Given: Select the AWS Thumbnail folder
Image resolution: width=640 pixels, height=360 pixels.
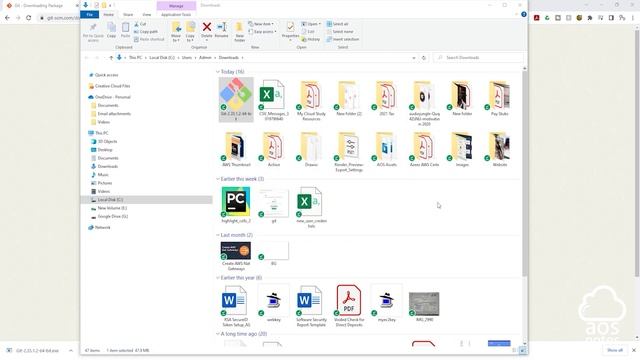Looking at the screenshot, I should 236,149.
